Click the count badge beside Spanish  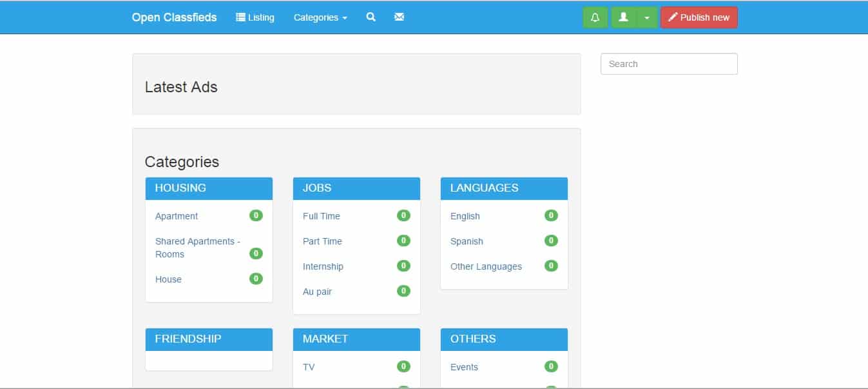point(551,241)
